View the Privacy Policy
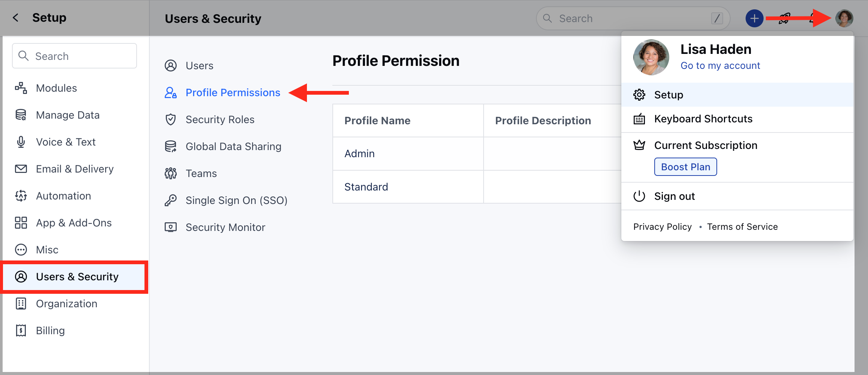This screenshot has width=868, height=375. pyautogui.click(x=662, y=226)
